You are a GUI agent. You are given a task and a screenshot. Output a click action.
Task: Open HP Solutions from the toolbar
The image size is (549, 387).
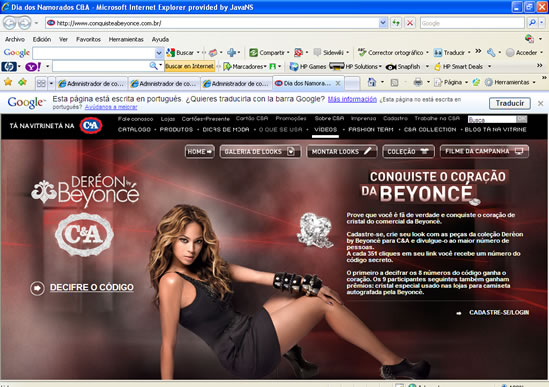tap(355, 66)
